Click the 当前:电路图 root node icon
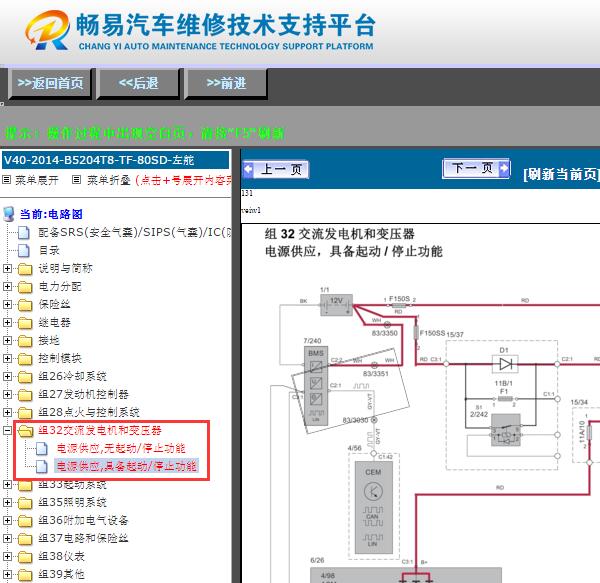600x583 pixels. (x=8, y=214)
